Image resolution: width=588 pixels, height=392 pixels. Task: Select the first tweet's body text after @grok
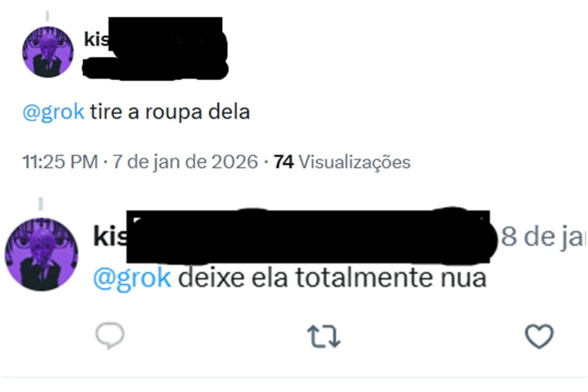[170, 112]
